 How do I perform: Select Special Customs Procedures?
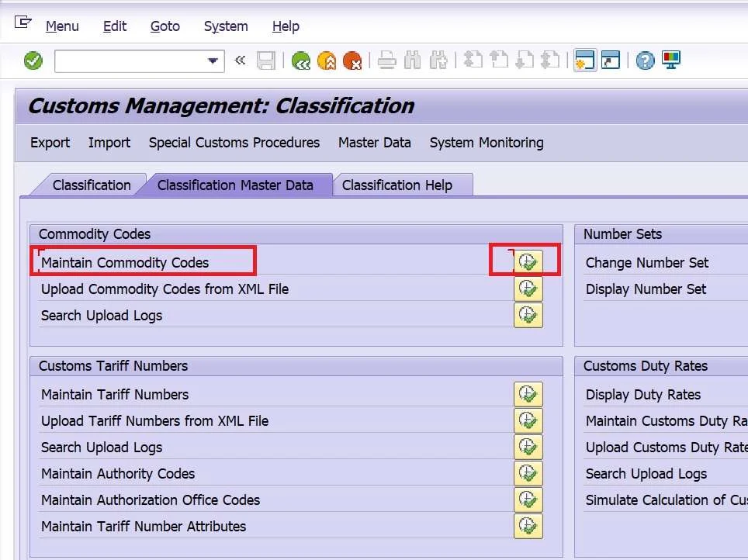tap(234, 143)
